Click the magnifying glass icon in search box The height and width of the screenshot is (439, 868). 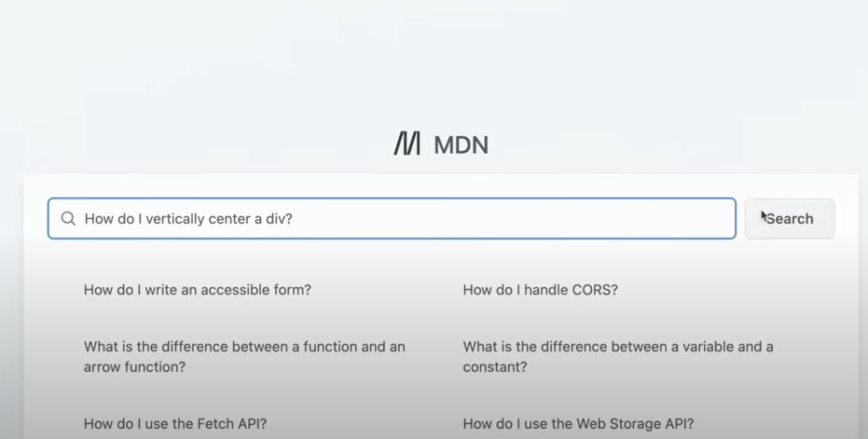pos(68,219)
